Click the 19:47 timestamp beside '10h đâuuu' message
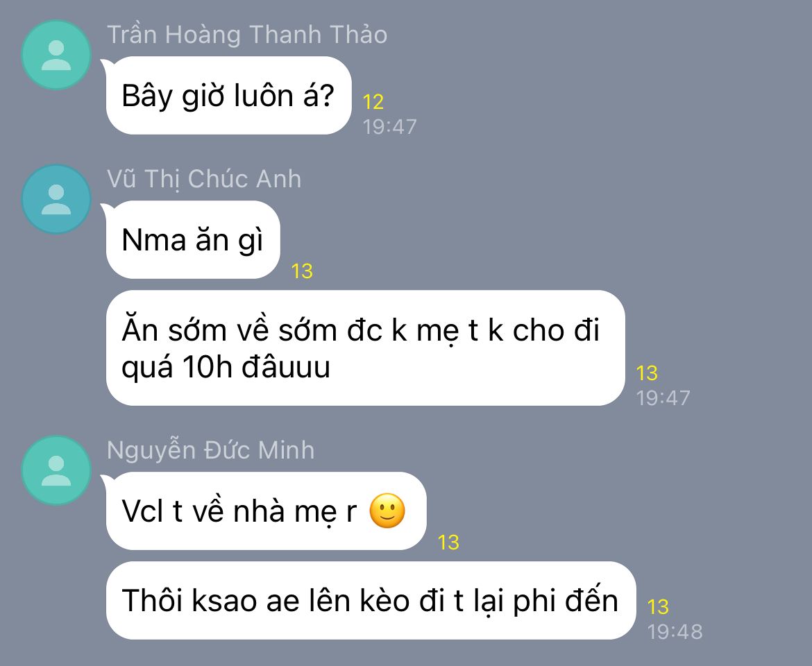The width and height of the screenshot is (812, 666). [663, 398]
